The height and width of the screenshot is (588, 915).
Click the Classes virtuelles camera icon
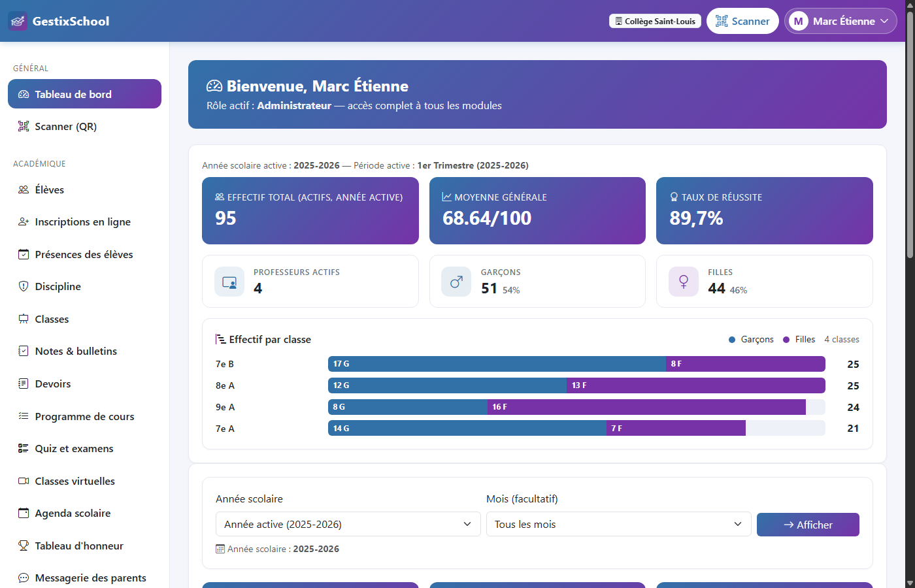(24, 482)
